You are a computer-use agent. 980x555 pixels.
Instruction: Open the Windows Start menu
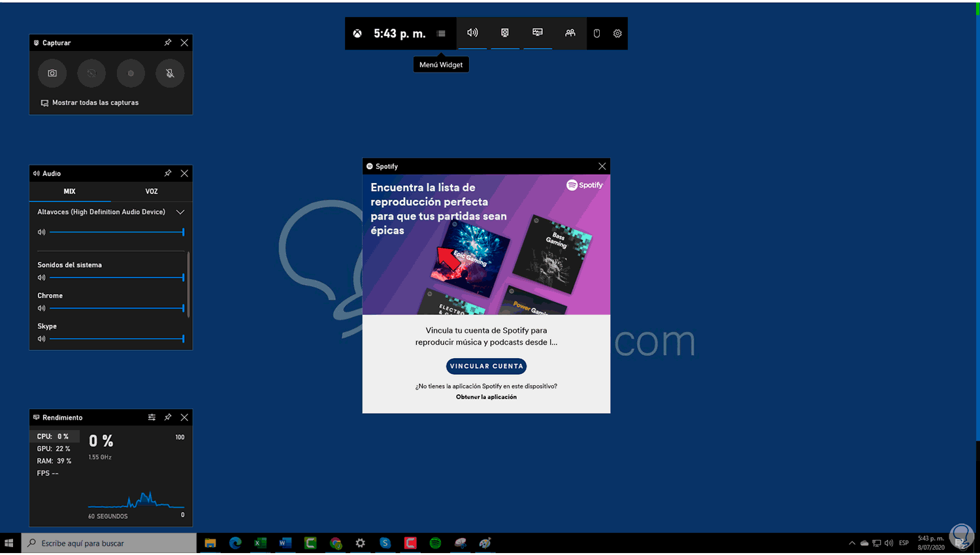[x=9, y=543]
